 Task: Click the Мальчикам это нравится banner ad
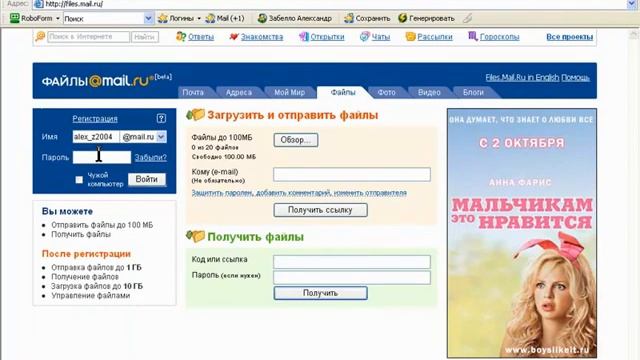click(522, 233)
